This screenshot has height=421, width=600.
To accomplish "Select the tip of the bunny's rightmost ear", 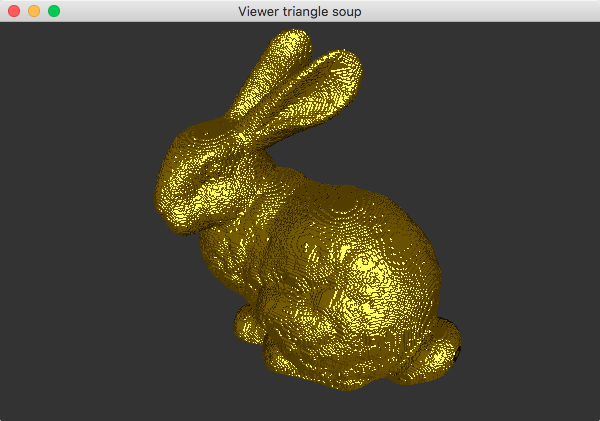I will pos(350,56).
